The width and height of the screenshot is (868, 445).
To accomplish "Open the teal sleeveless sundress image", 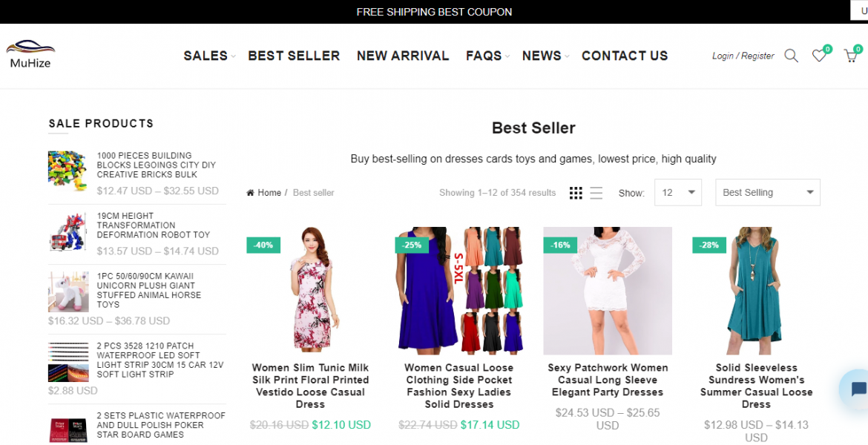I will pyautogui.click(x=756, y=291).
